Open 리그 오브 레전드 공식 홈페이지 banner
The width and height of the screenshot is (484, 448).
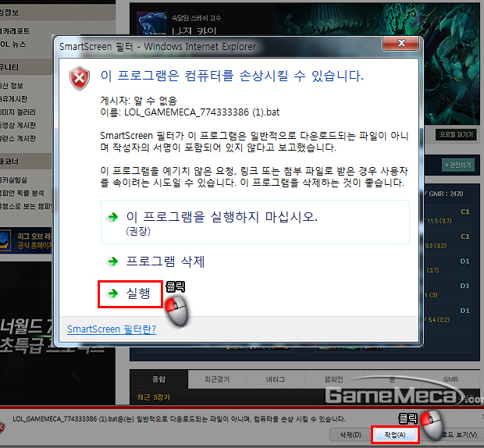(26, 240)
